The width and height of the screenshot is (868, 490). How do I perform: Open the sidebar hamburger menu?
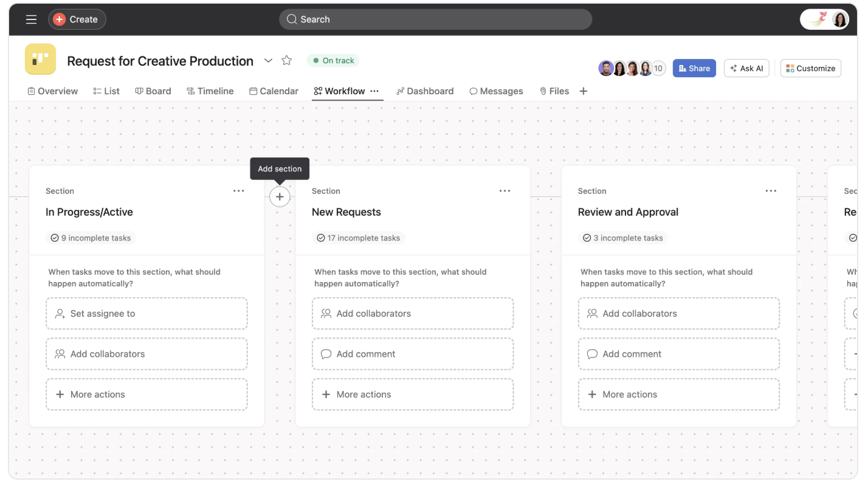pyautogui.click(x=31, y=19)
